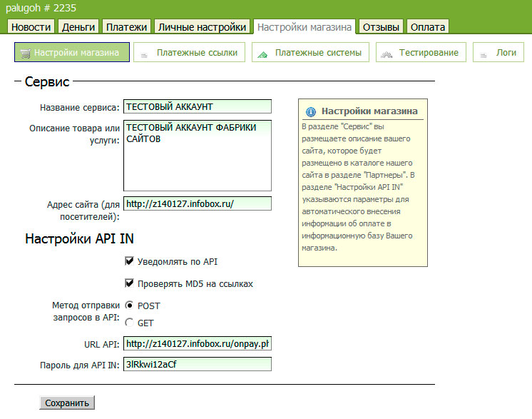Switch to the Деньги tab

(x=78, y=27)
